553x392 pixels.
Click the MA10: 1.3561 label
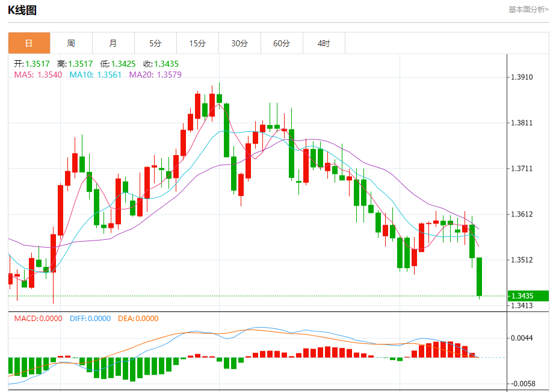tap(95, 75)
